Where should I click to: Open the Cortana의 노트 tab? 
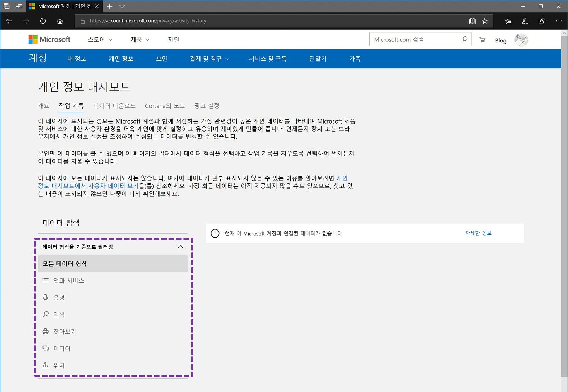point(165,105)
